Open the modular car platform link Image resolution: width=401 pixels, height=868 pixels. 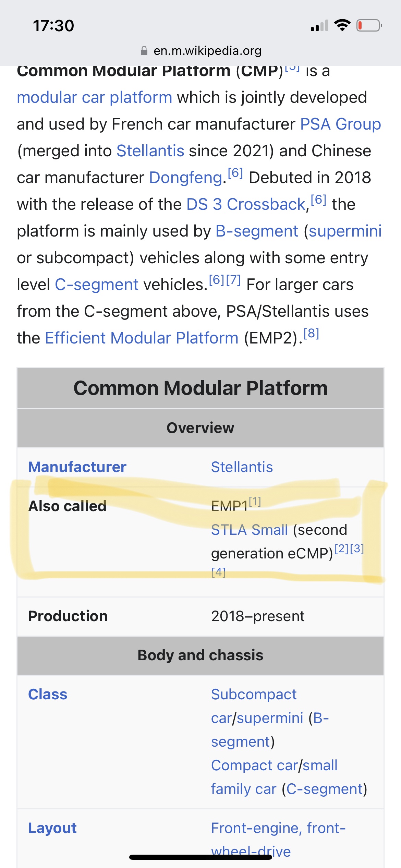click(x=95, y=97)
